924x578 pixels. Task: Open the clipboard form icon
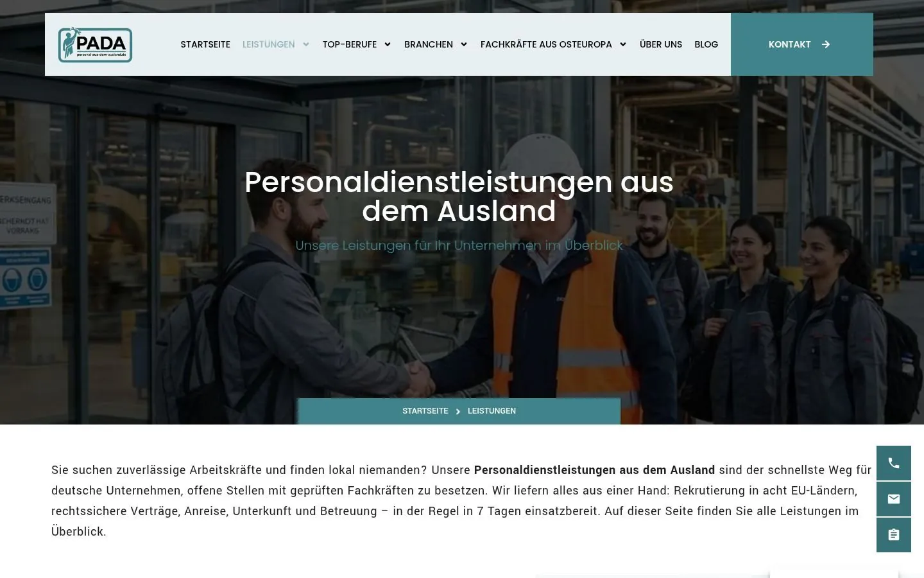click(894, 535)
